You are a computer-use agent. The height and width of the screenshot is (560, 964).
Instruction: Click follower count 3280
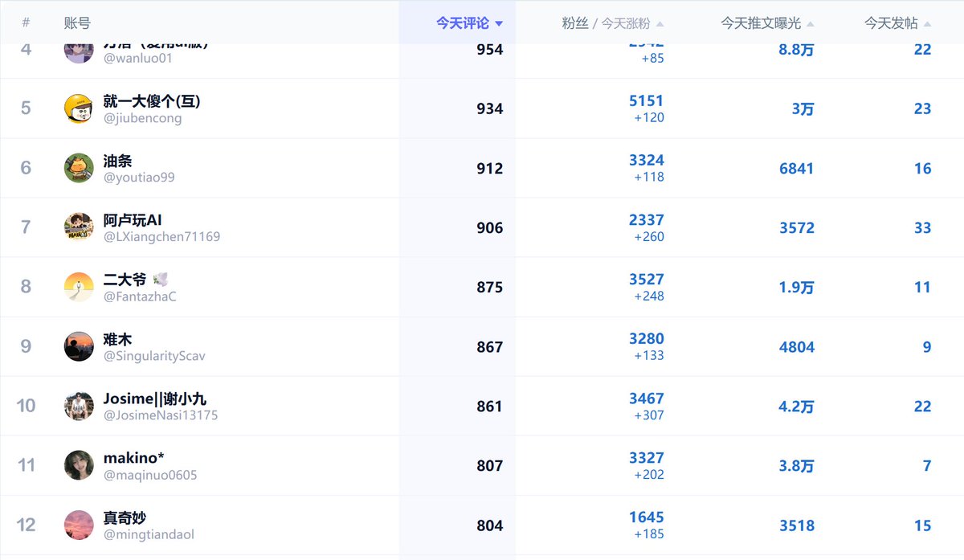point(647,339)
